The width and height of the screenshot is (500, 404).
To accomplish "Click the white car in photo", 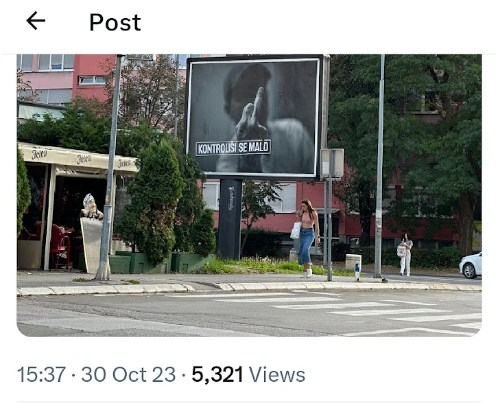I will (x=470, y=266).
